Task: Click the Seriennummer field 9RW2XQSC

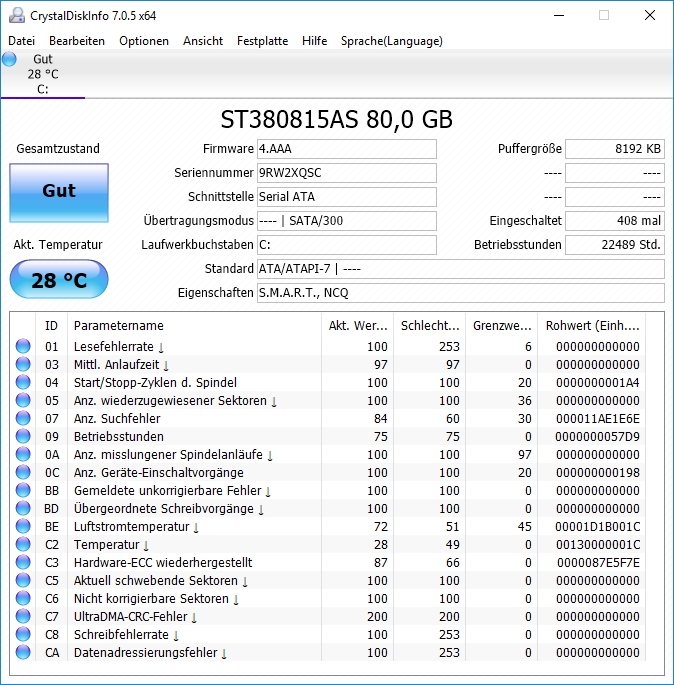Action: 347,173
